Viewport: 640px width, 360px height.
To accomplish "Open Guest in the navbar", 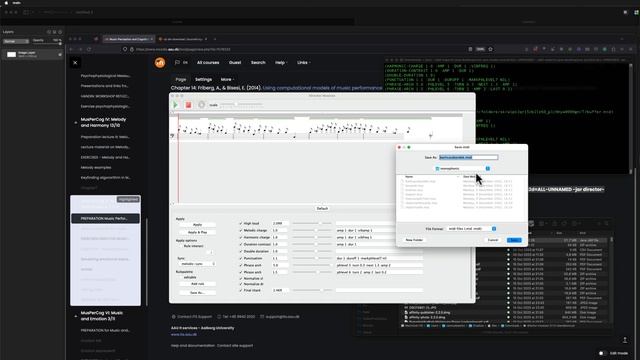I will 235,62.
